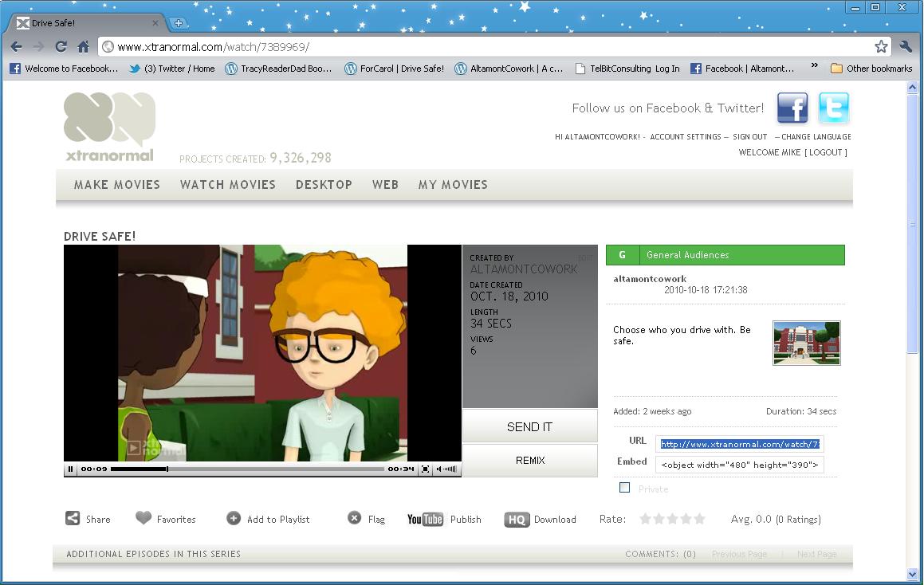
Task: Expand the hidden bookmarks chevron
Action: coord(814,67)
